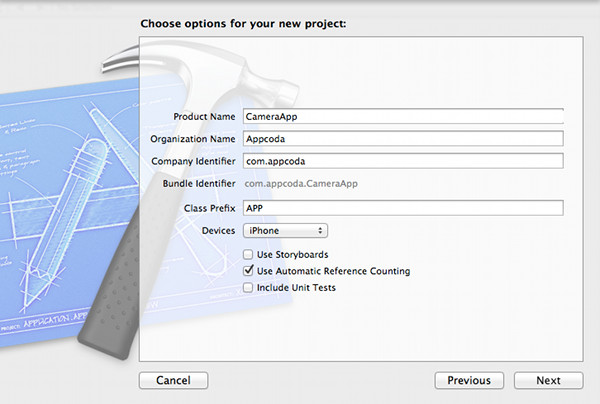Tick the Include Unit Tests checkbox
This screenshot has width=600, height=404.
(x=249, y=288)
